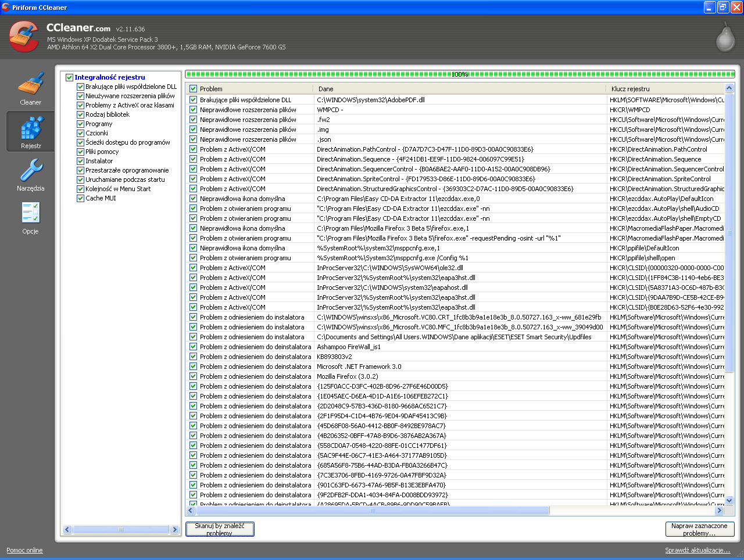Image resolution: width=744 pixels, height=560 pixels.
Task: Toggle Czcionki checkbox
Action: click(x=81, y=133)
